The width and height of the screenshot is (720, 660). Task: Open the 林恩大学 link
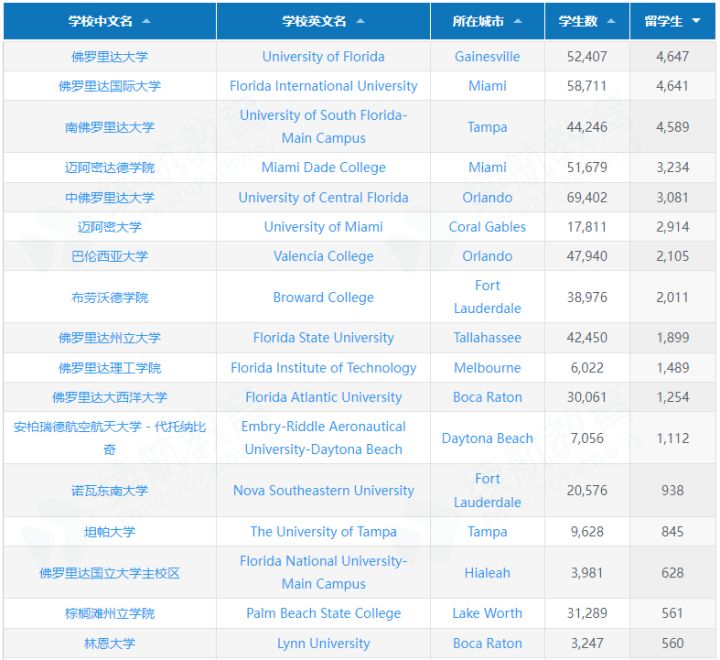click(x=110, y=643)
